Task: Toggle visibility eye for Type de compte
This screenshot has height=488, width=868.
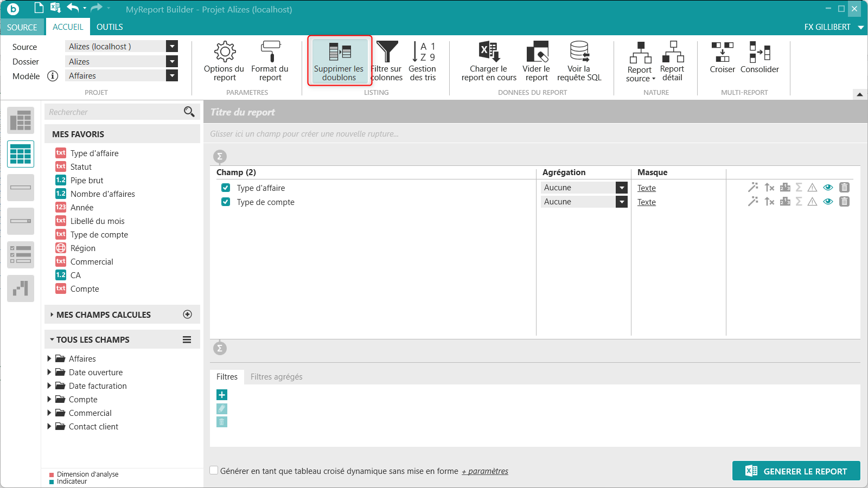Action: pyautogui.click(x=828, y=202)
